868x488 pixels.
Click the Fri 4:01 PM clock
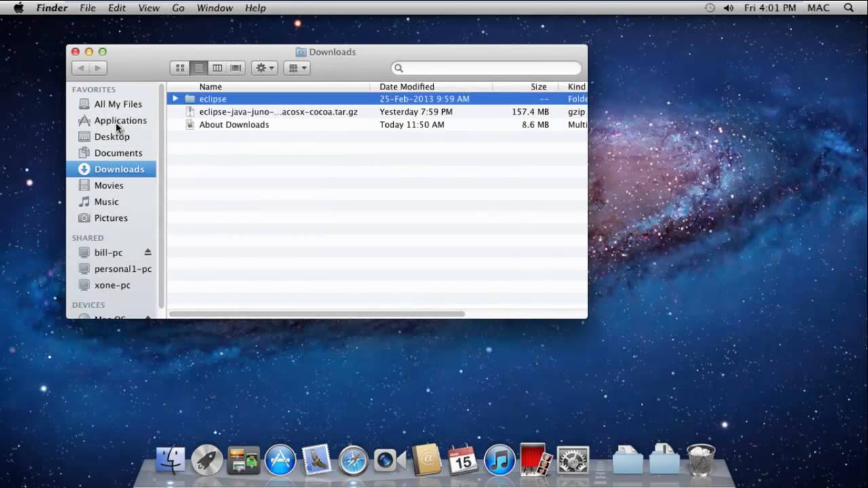click(x=770, y=7)
